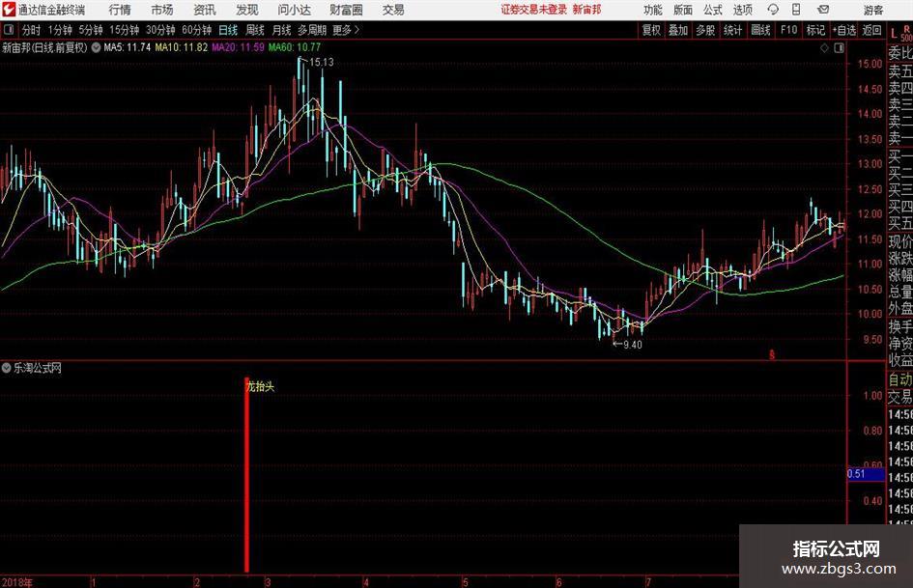The height and width of the screenshot is (588, 913).
Task: Click the 叠加 overlay toolbar button
Action: 678,30
